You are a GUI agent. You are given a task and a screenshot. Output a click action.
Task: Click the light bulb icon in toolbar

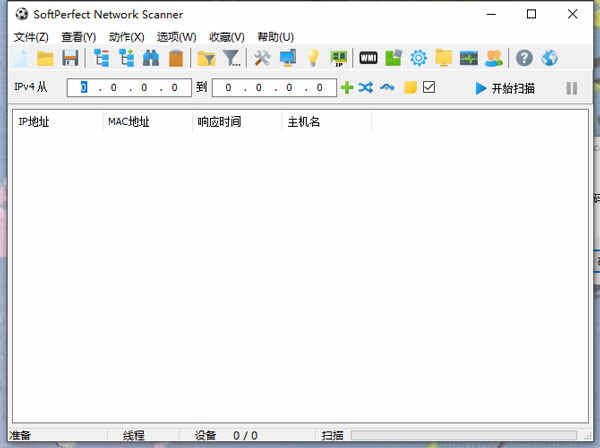click(313, 59)
